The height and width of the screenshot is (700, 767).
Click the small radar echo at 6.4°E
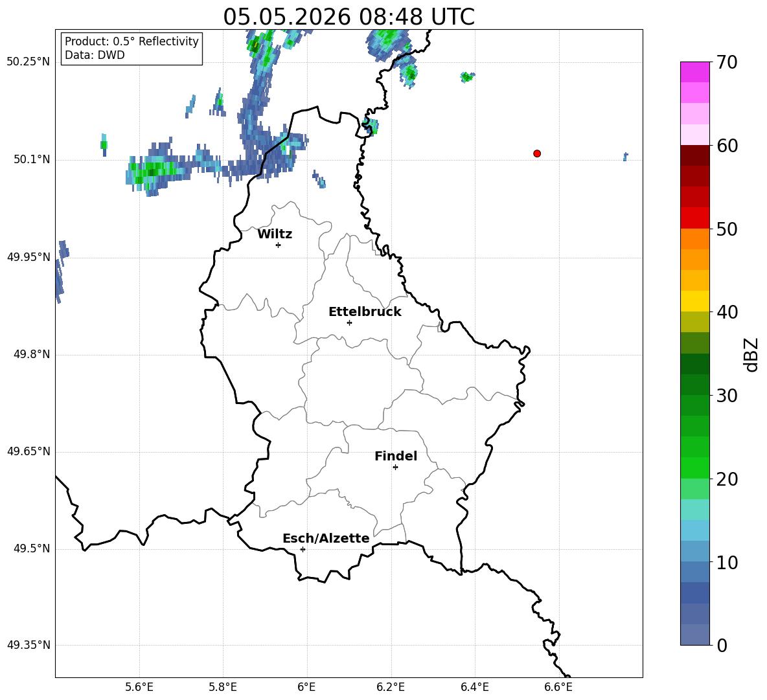[468, 77]
